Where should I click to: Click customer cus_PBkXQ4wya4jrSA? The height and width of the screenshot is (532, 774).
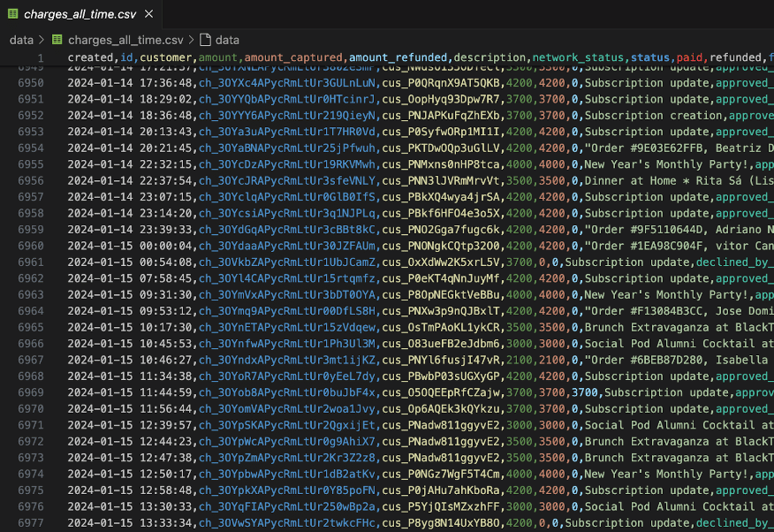pyautogui.click(x=441, y=197)
